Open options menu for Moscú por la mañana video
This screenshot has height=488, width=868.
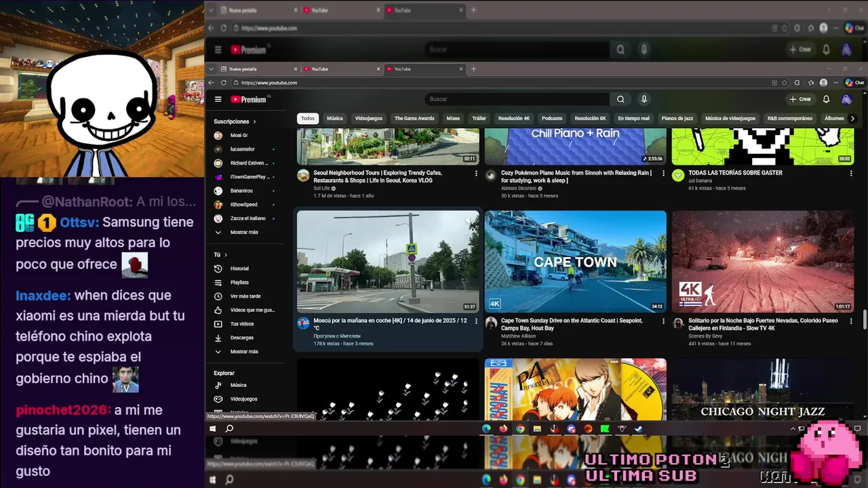click(x=476, y=321)
